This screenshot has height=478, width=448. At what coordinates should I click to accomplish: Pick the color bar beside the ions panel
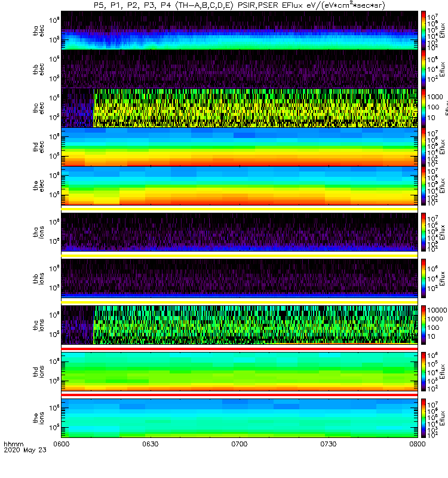pyautogui.click(x=424, y=418)
